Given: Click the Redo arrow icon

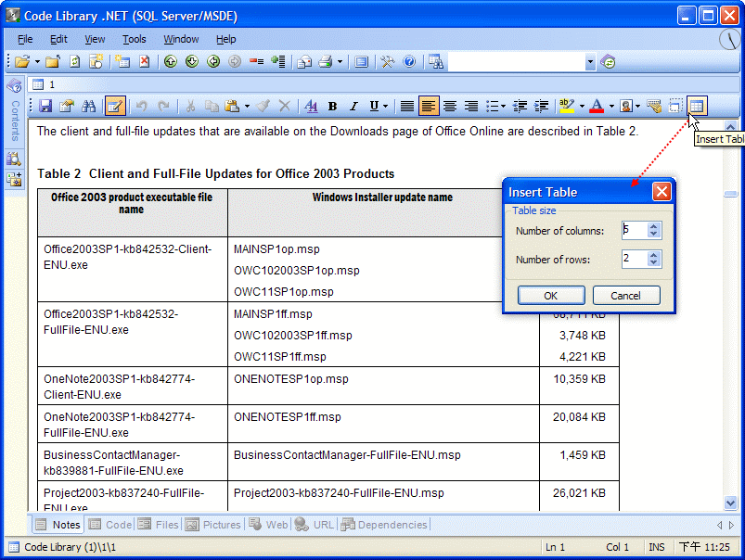Looking at the screenshot, I should click(x=163, y=106).
